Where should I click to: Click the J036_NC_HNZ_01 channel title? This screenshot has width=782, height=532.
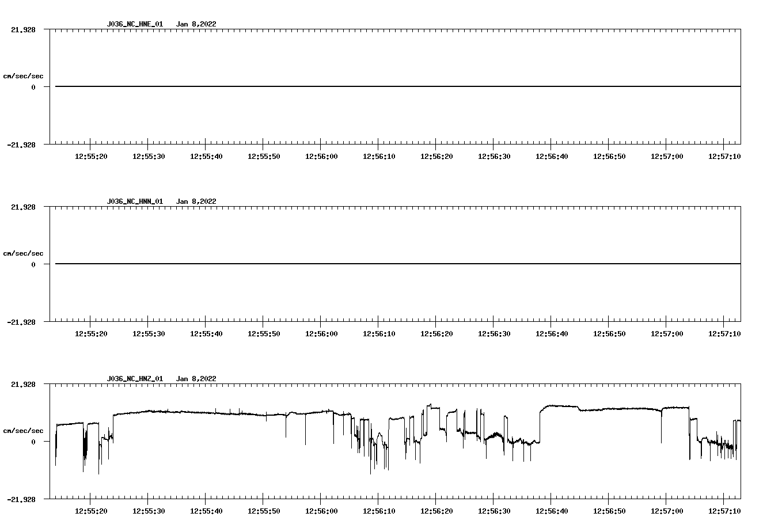click(x=135, y=379)
